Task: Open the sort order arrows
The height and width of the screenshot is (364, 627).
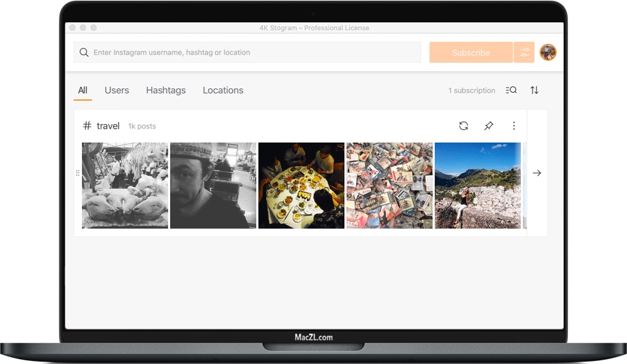Action: tap(534, 90)
